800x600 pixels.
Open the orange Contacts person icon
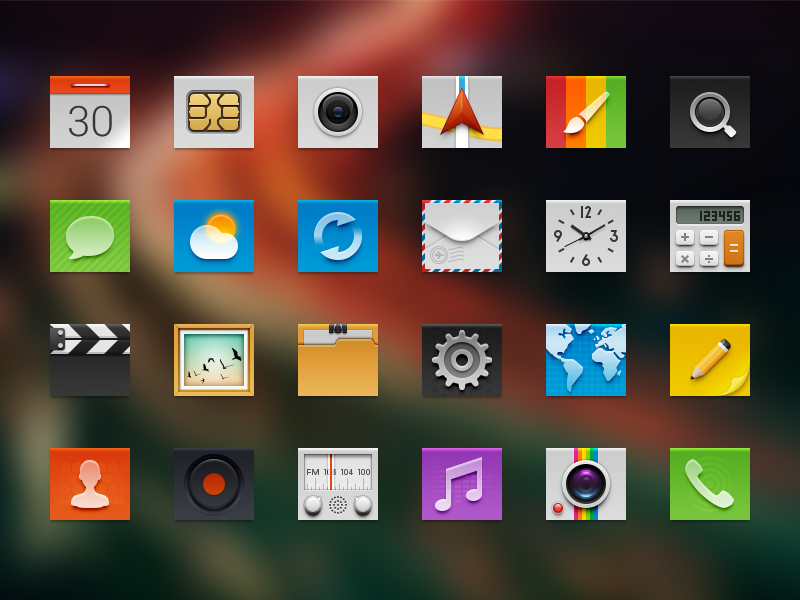(90, 484)
